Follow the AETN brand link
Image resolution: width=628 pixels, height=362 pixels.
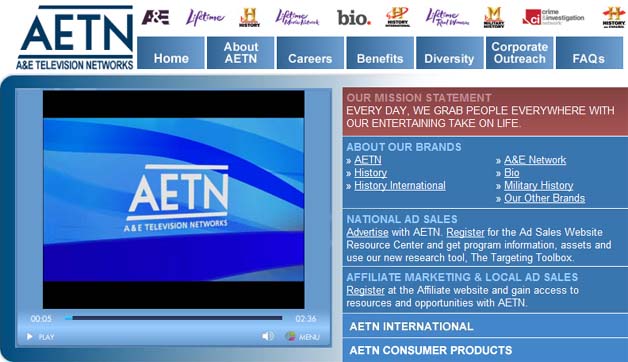tap(368, 160)
